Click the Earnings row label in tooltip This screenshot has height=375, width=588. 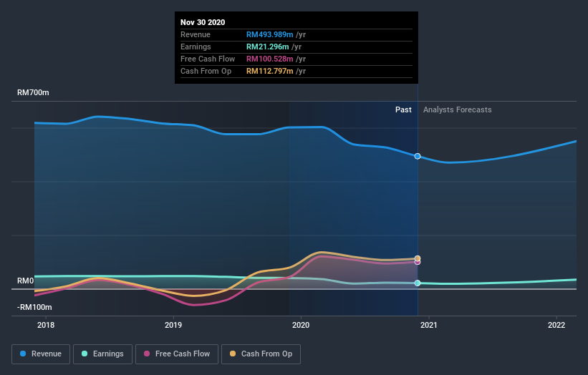(x=196, y=47)
